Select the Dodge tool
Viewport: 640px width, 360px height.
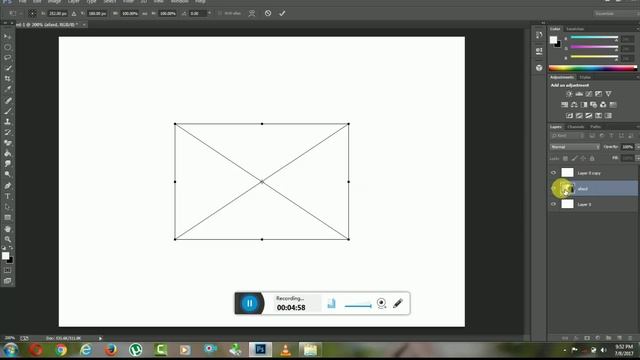(x=7, y=174)
